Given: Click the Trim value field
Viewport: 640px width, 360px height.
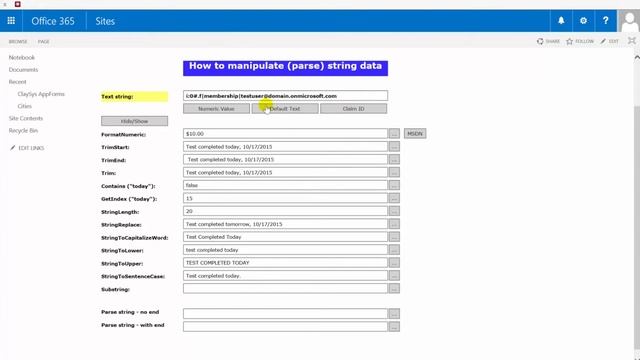Looking at the screenshot, I should pos(285,172).
